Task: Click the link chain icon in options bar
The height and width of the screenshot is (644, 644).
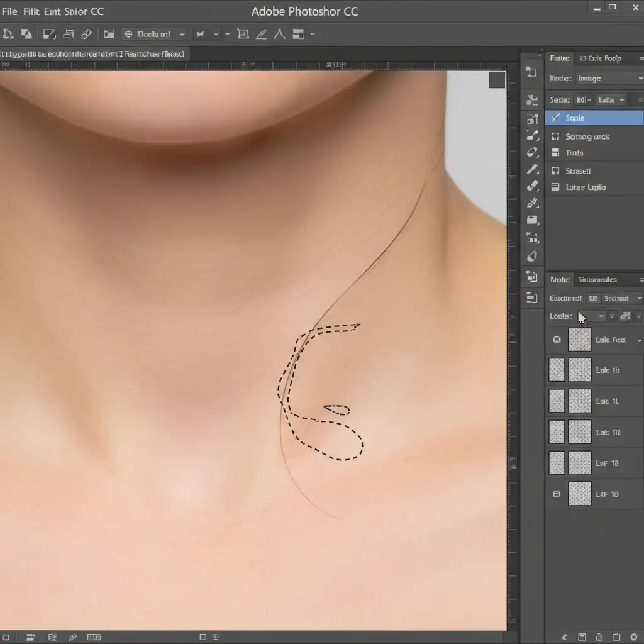Action: coord(87,34)
